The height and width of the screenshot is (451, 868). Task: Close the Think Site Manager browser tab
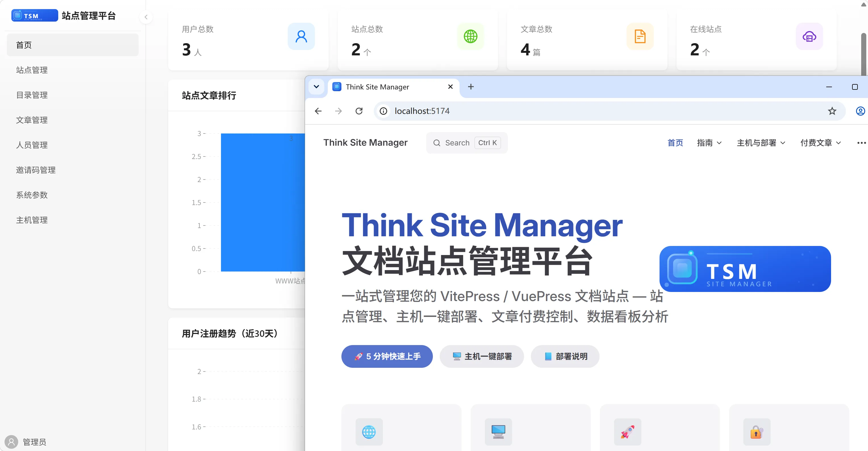click(x=450, y=87)
